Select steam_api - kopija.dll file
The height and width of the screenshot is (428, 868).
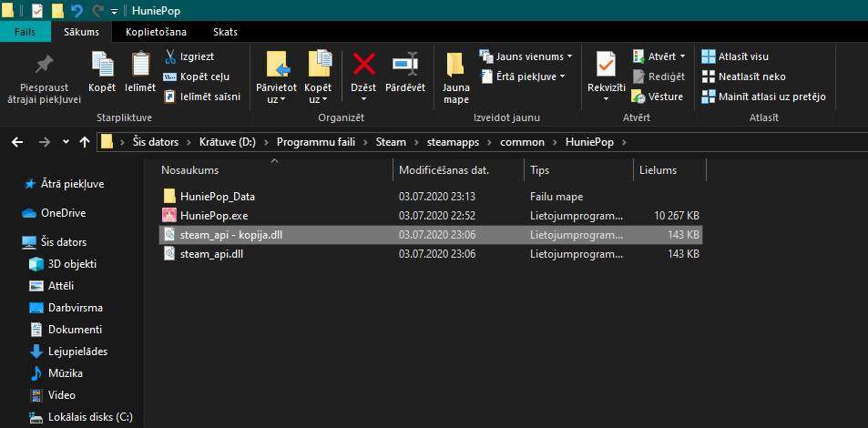(x=431, y=235)
